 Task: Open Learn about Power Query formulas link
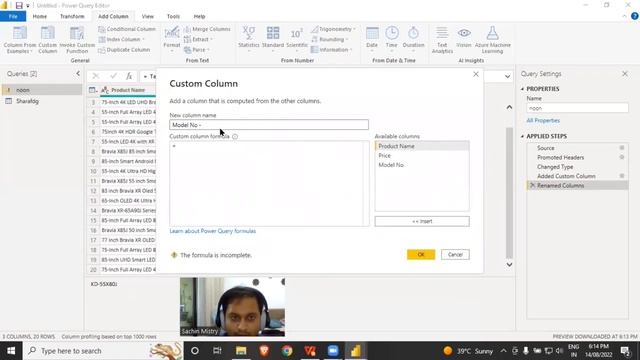(213, 231)
